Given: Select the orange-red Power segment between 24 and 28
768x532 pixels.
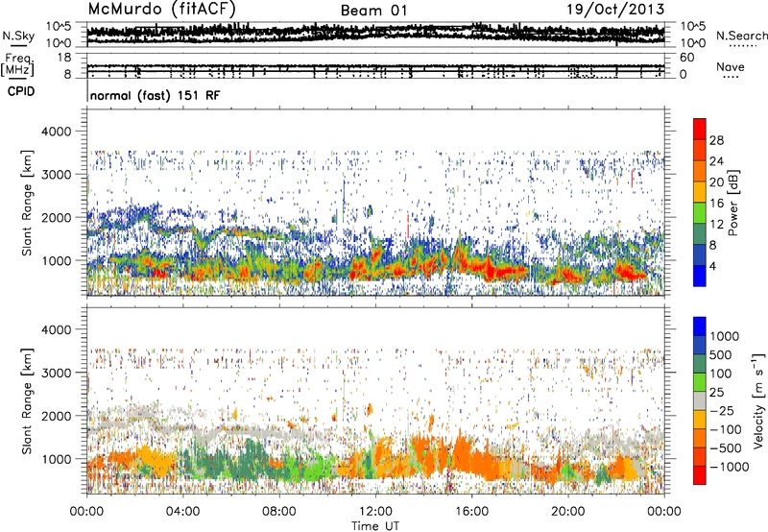Looking at the screenshot, I should pyautogui.click(x=700, y=150).
